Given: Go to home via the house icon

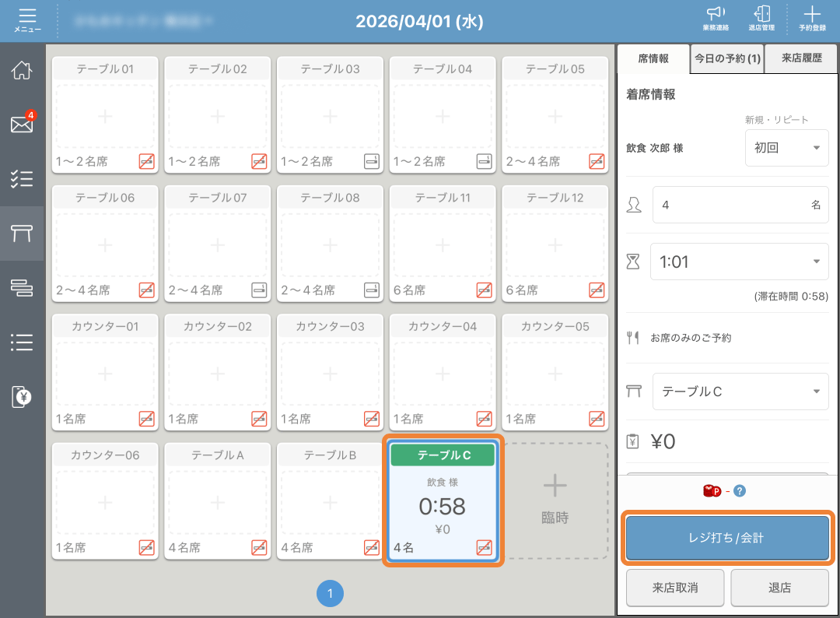Looking at the screenshot, I should point(22,70).
